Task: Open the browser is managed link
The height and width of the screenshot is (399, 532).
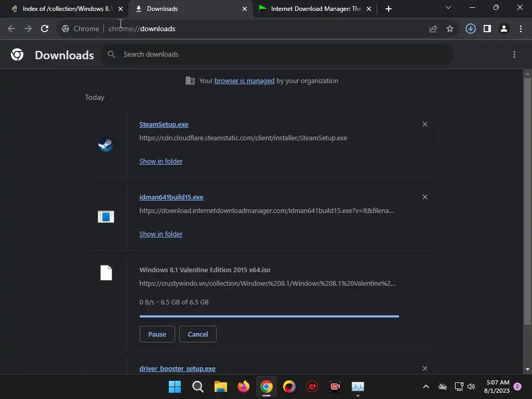Action: click(x=244, y=81)
